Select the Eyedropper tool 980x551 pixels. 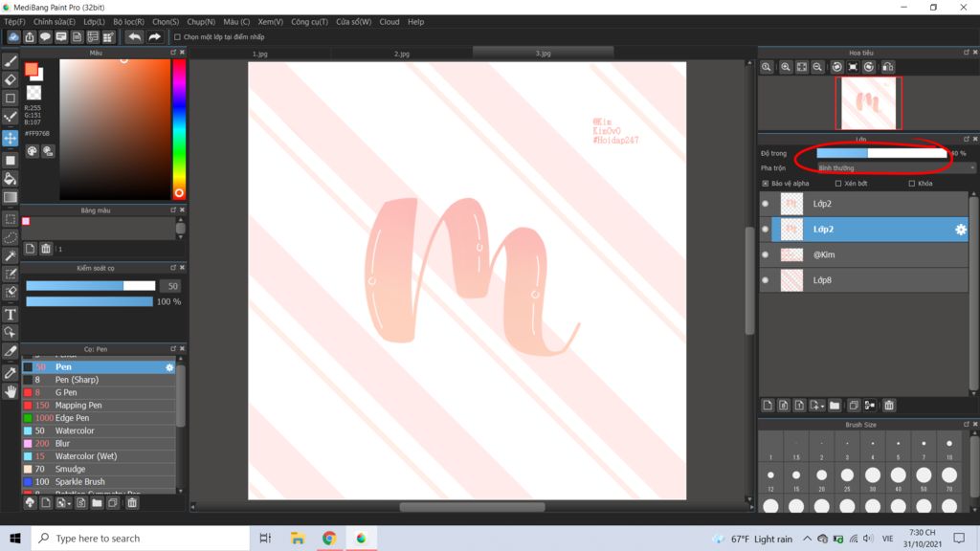tap(10, 373)
